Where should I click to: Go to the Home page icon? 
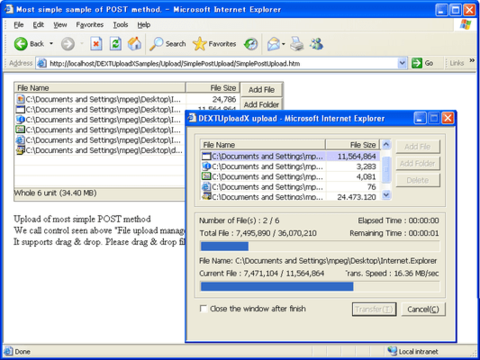point(135,44)
